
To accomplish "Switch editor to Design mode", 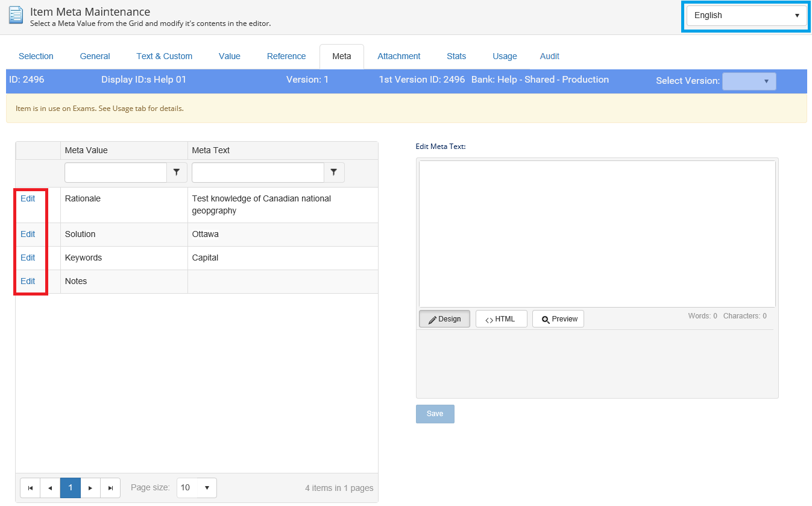I will (x=444, y=319).
